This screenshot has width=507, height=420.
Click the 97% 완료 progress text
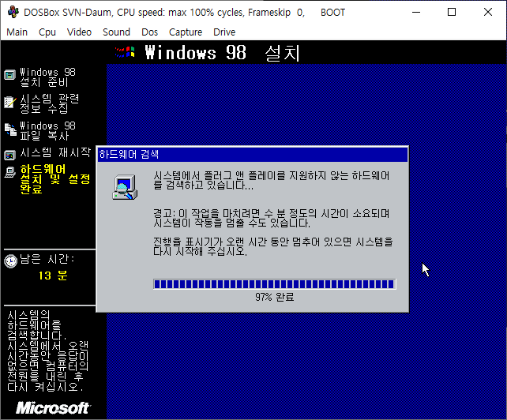275,297
